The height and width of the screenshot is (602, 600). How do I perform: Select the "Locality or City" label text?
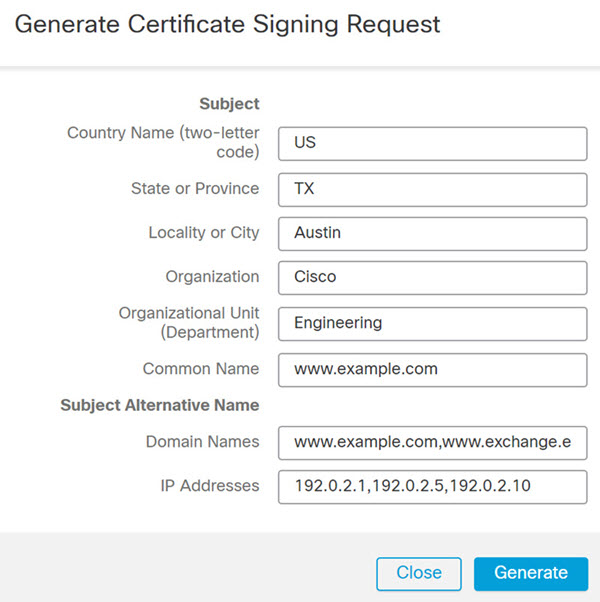(203, 232)
